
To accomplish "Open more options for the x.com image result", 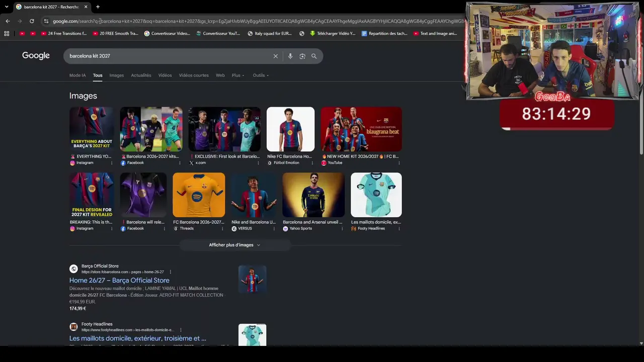I will [259, 163].
